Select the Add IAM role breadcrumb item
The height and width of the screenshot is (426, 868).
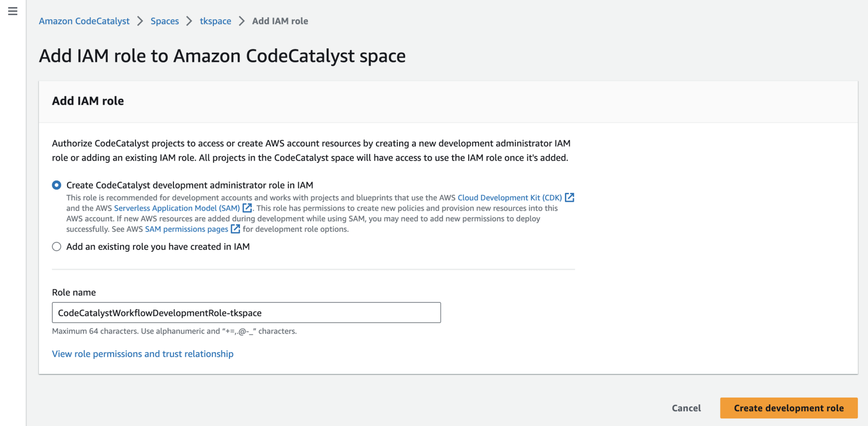tap(280, 21)
